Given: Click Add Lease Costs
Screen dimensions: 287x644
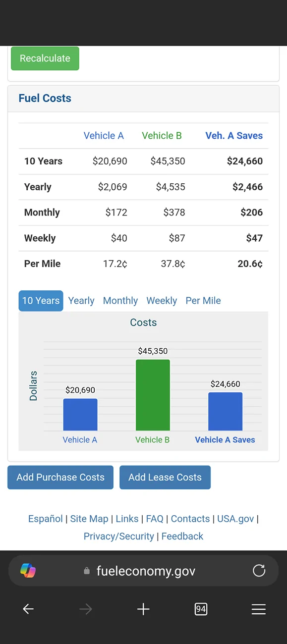Looking at the screenshot, I should tap(165, 477).
